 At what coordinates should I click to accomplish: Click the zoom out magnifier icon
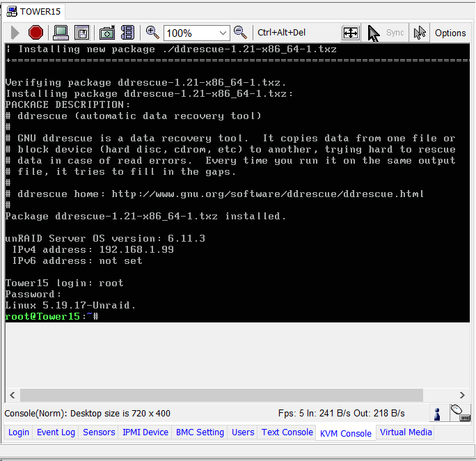pos(240,33)
